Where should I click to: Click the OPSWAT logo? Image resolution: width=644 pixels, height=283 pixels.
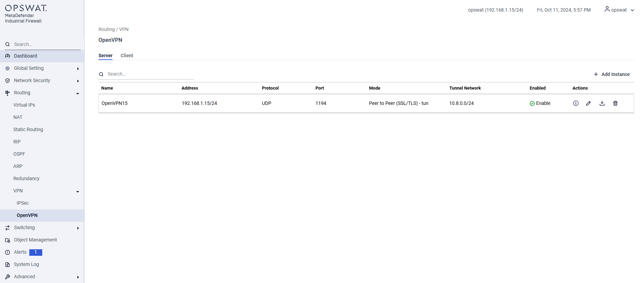coord(26,8)
